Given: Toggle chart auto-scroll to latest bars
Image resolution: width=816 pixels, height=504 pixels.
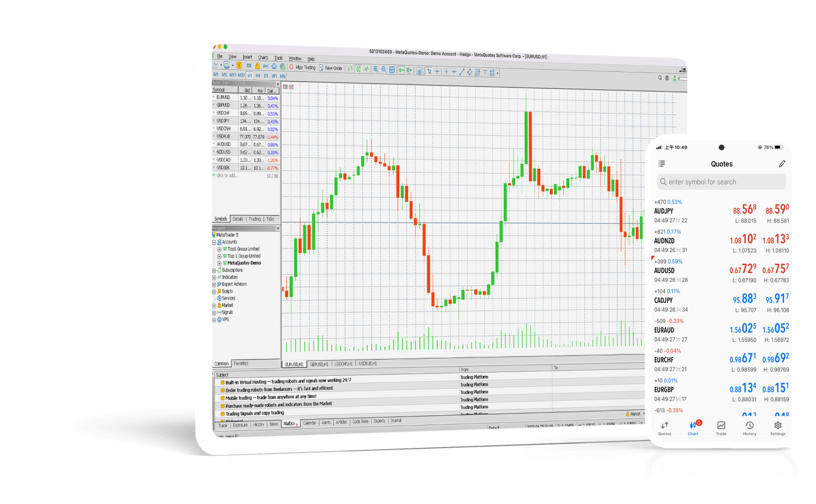Looking at the screenshot, I should click(x=400, y=71).
